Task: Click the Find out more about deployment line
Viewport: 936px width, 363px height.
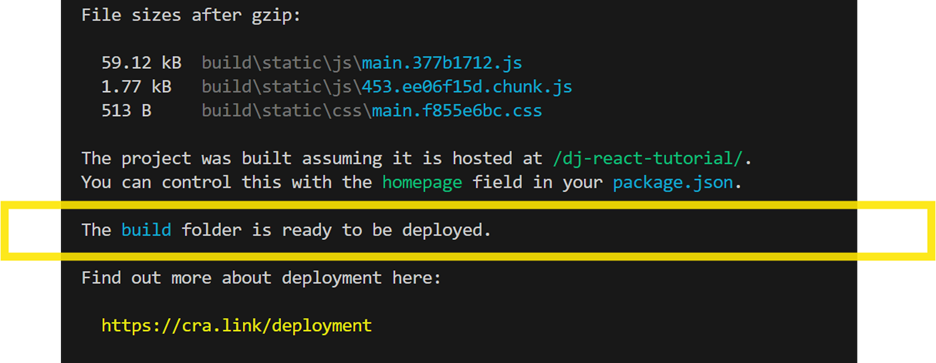Action: (x=261, y=278)
